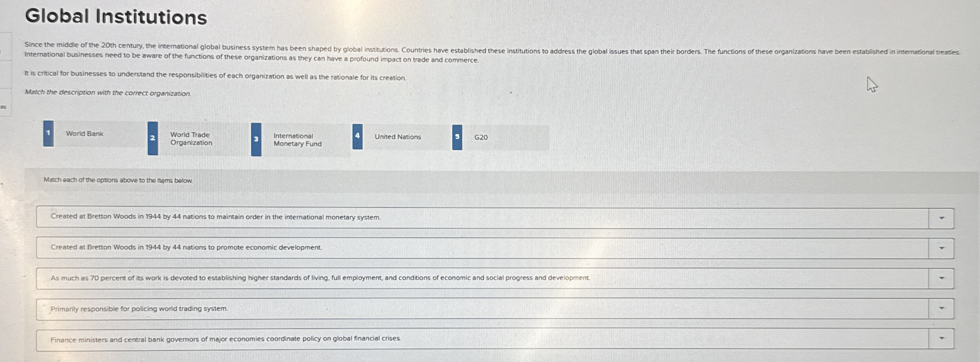Select the number 4 badge for United Nations

[357, 137]
